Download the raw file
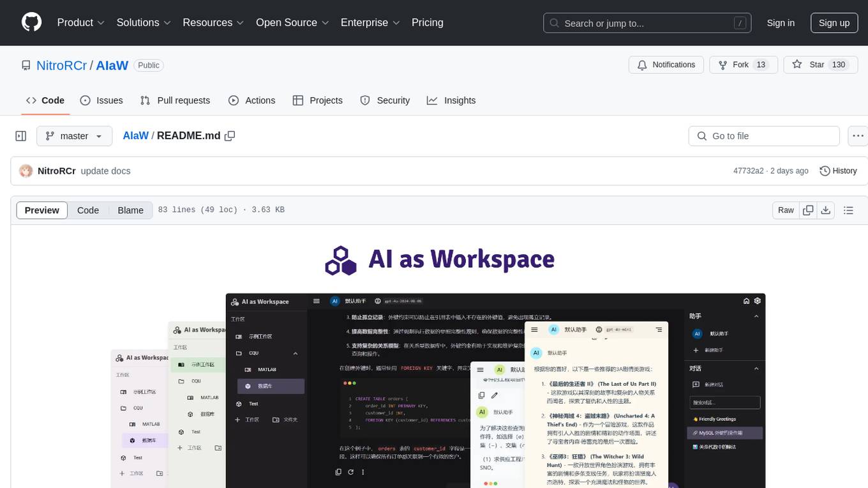This screenshot has width=868, height=488. (x=826, y=210)
